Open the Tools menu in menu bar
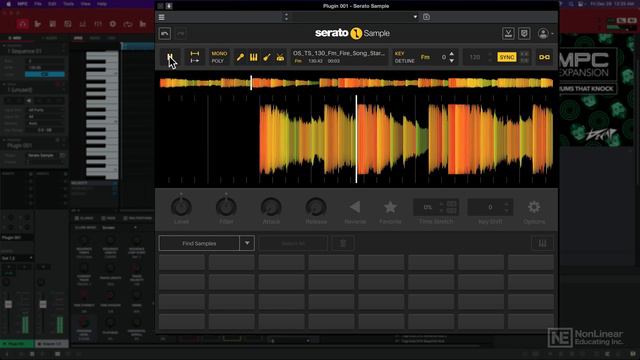640x360 pixels. tap(69, 4)
